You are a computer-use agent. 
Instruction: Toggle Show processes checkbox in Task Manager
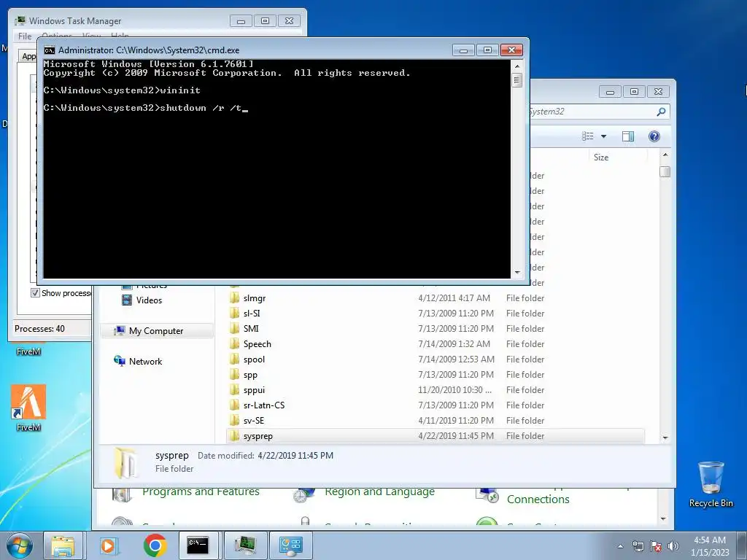coord(35,293)
